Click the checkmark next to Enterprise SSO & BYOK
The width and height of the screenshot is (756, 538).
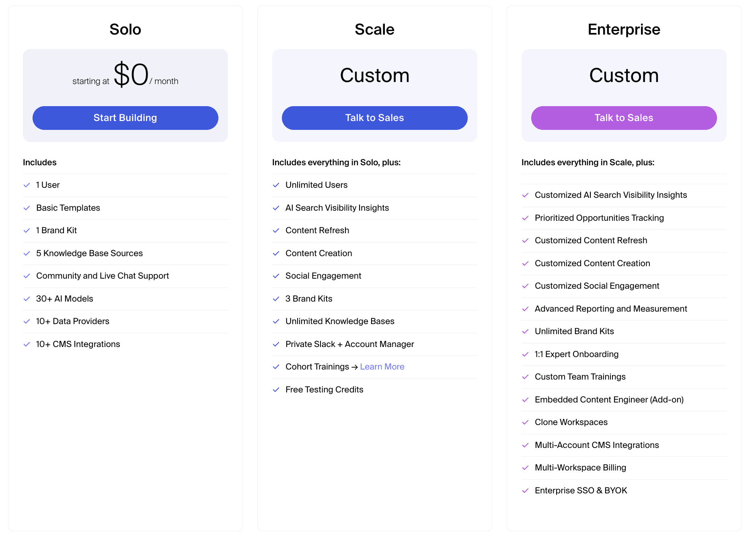(x=526, y=491)
